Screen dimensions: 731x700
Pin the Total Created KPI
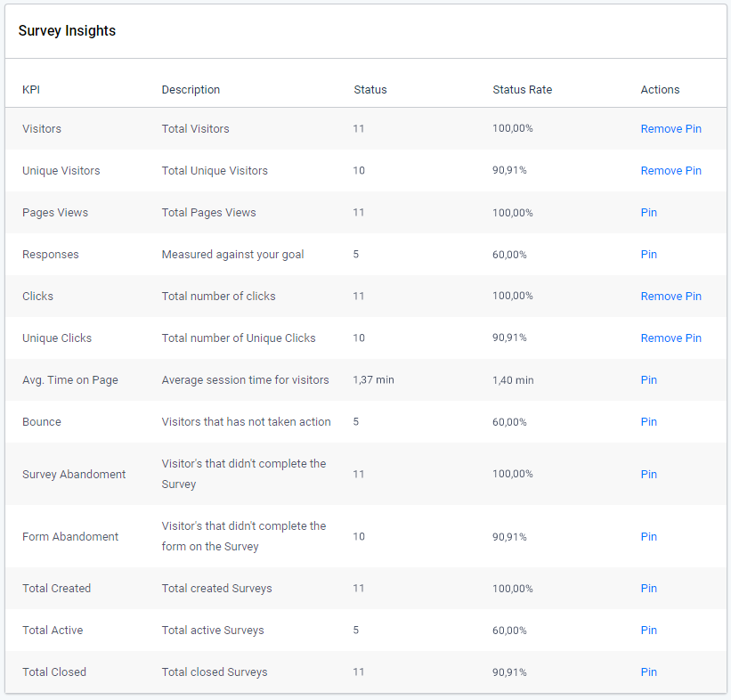648,588
